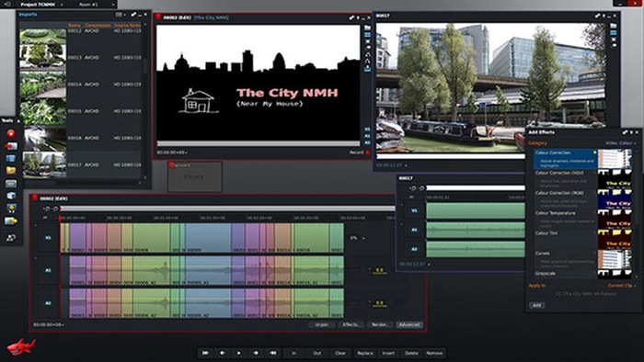Click the Play button in transport bar
This screenshot has height=362, width=644.
(x=239, y=353)
